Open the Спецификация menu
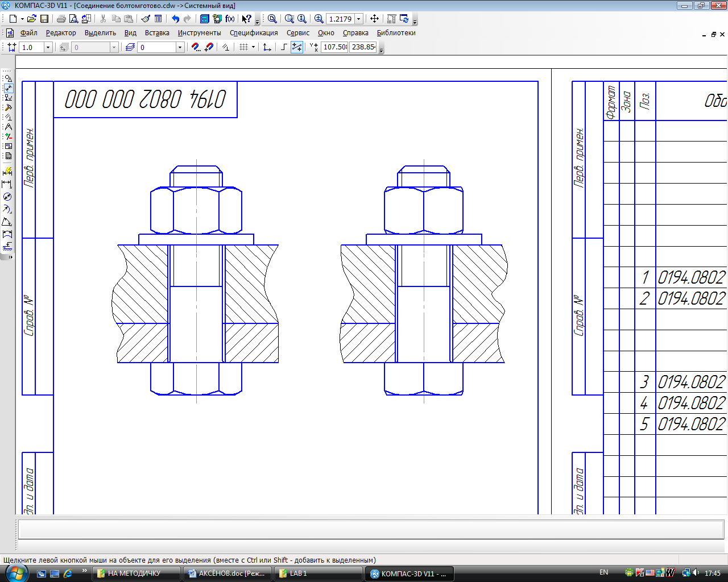Screen dimensions: 728x582 pyautogui.click(x=254, y=33)
